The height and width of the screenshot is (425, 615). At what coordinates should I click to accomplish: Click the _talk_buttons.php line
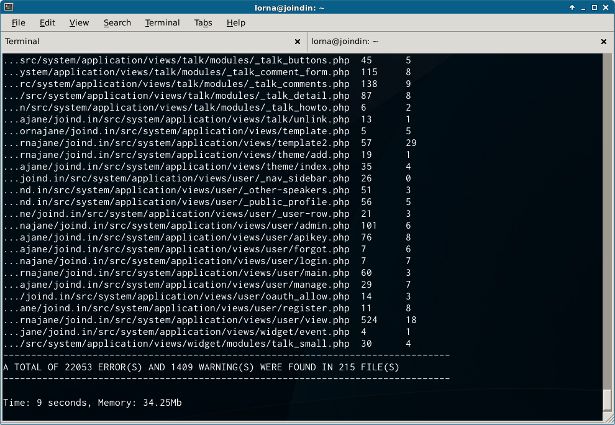207,60
